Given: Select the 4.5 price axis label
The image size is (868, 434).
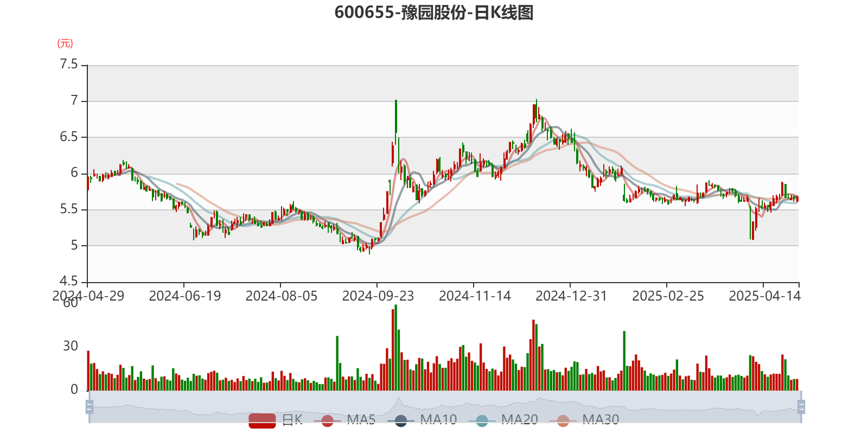Looking at the screenshot, I should pos(69,281).
